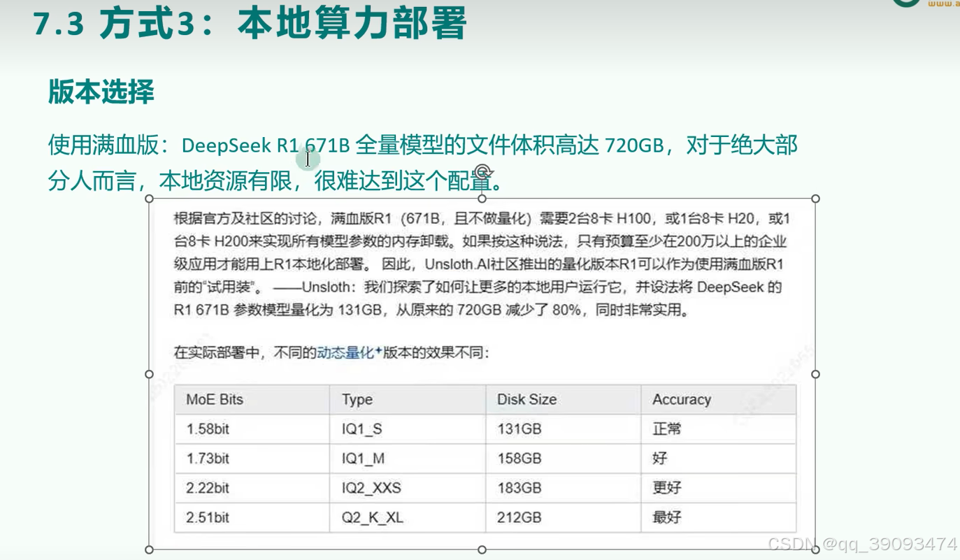Select the 2.51bit cell

[x=252, y=517]
